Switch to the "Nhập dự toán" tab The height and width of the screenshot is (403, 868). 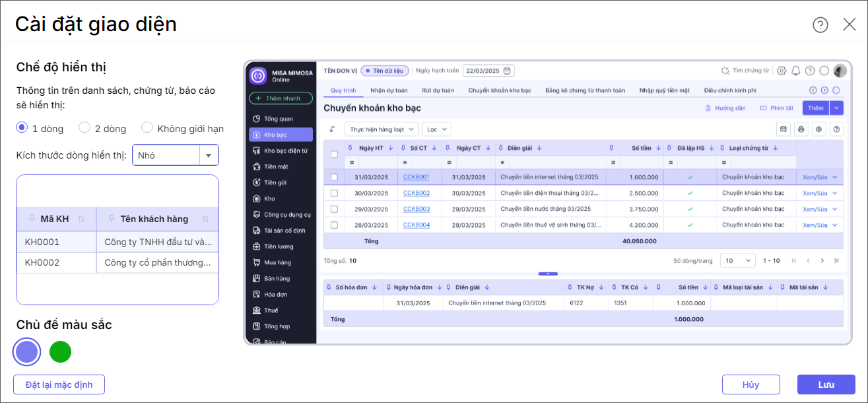(x=389, y=90)
